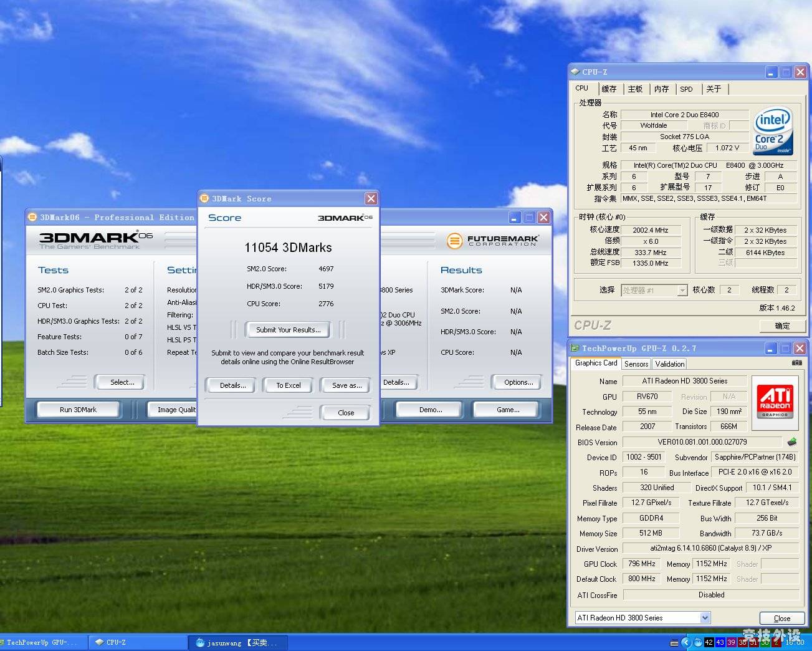Click the CPU-Z 名称 field showing E8400
This screenshot has height=651, width=812.
tap(684, 115)
